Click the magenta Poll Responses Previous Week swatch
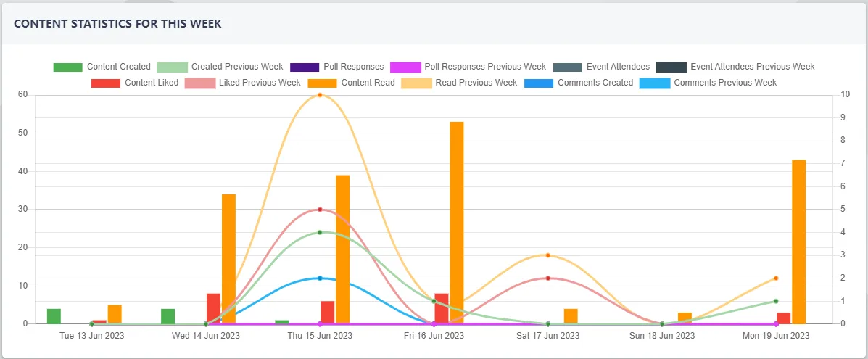This screenshot has height=359, width=868. (x=405, y=67)
